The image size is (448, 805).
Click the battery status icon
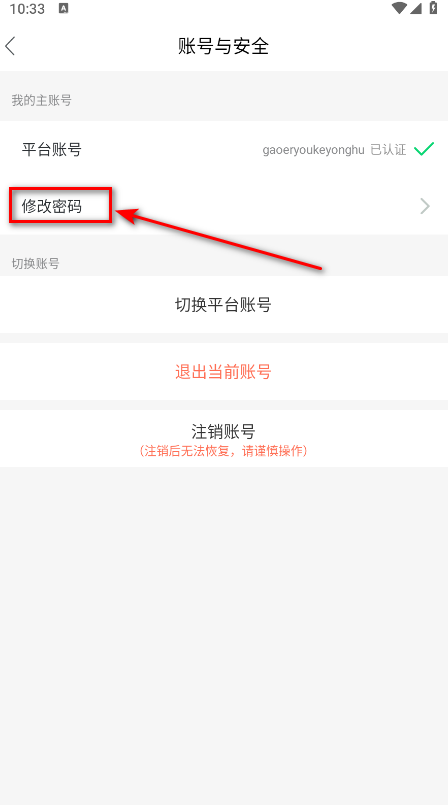(x=433, y=8)
